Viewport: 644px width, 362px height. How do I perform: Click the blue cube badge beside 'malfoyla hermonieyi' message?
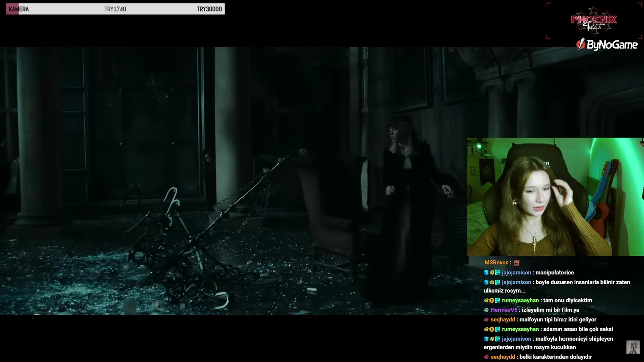[x=486, y=339]
